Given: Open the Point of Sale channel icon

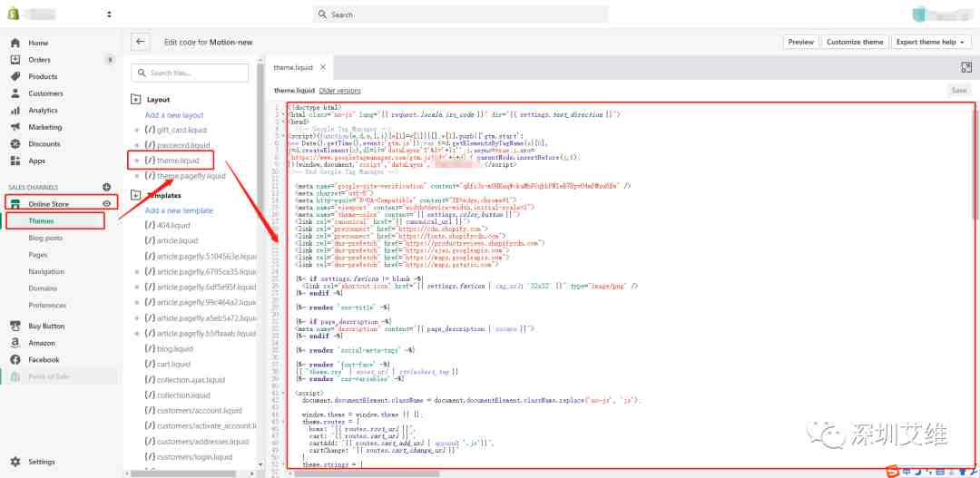Looking at the screenshot, I should coord(15,376).
